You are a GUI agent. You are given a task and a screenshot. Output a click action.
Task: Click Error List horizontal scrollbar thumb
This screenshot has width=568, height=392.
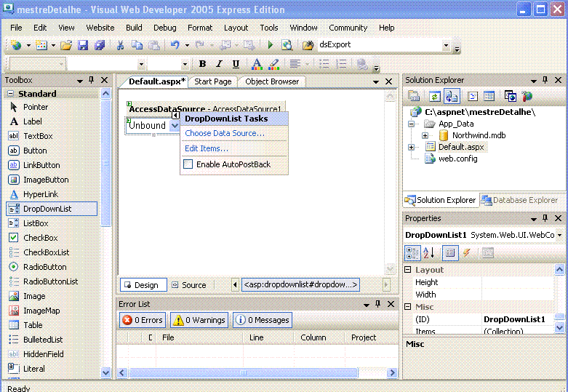(x=244, y=372)
